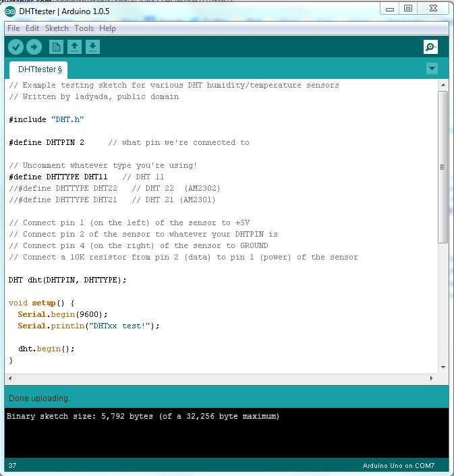Viewport: 454px width, 476px height.
Task: Click '// Written by ladyada, public domain' comment
Action: [x=94, y=97]
